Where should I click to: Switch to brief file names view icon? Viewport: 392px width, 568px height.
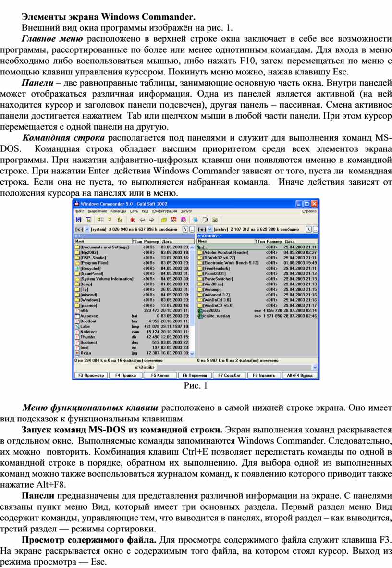click(x=101, y=220)
